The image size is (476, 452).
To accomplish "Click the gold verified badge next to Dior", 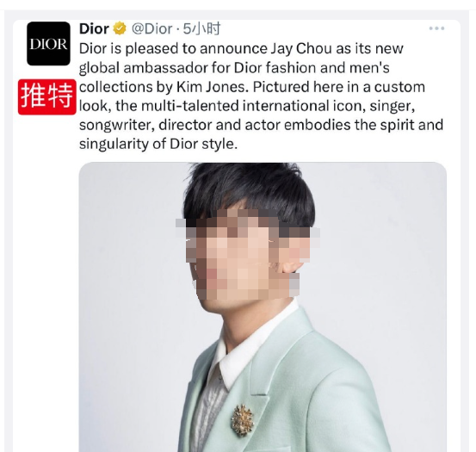I will (x=120, y=28).
